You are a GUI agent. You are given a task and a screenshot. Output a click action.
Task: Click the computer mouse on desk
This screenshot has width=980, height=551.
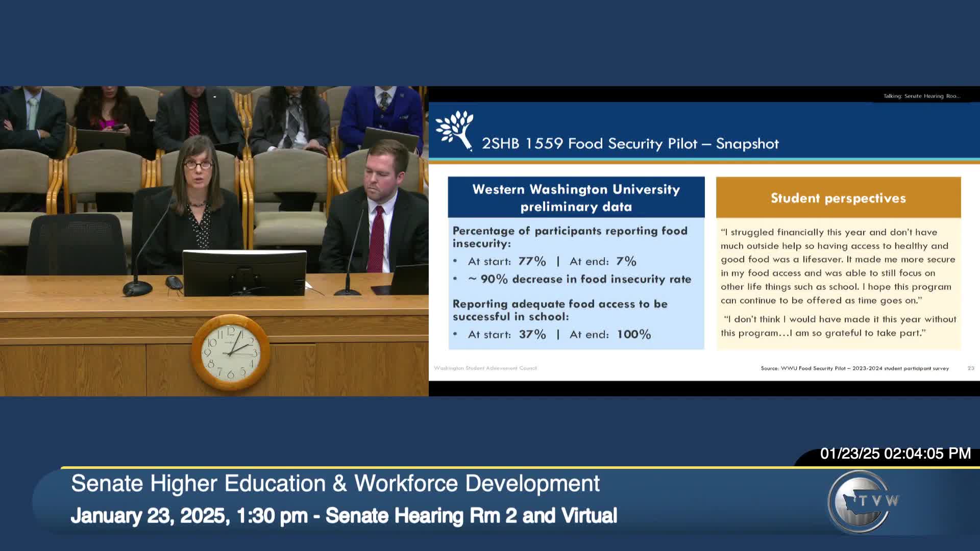click(x=174, y=282)
